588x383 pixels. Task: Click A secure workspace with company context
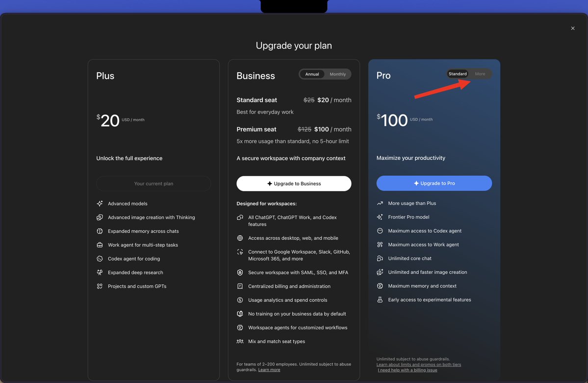click(x=291, y=158)
